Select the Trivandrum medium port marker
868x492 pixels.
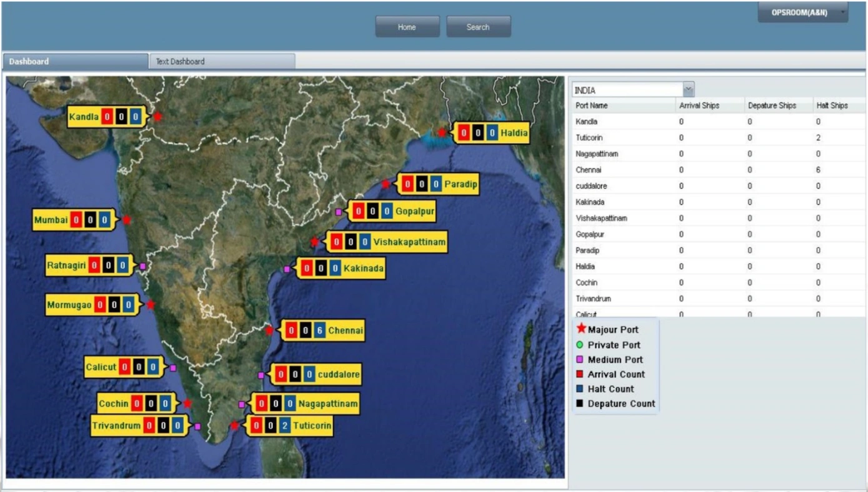(199, 425)
